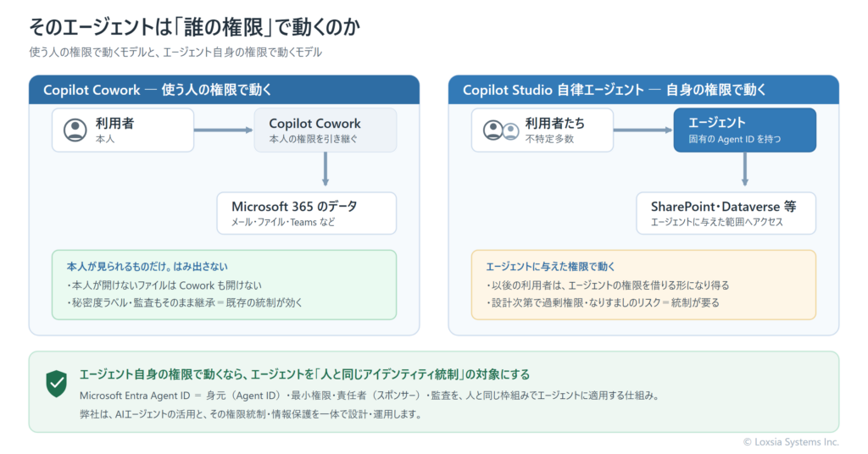This screenshot has width=868, height=454.
Task: Select the Microsoft 365 のデータ box
Action: [307, 213]
